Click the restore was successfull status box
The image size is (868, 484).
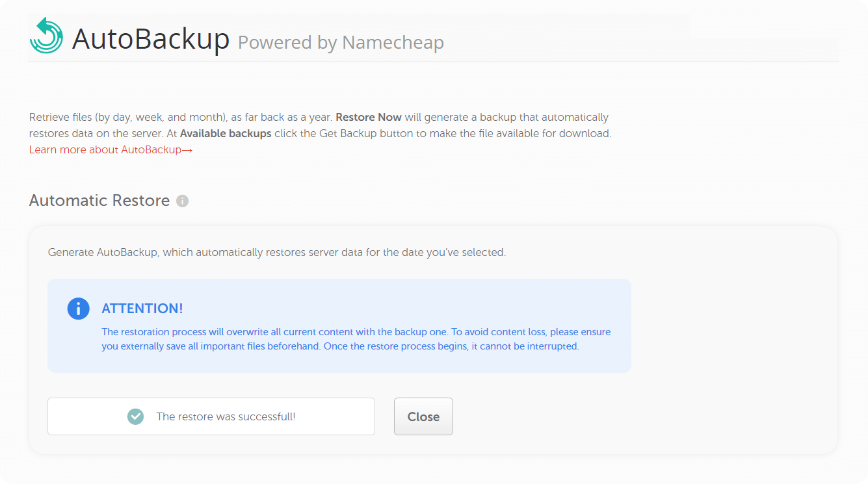[211, 416]
